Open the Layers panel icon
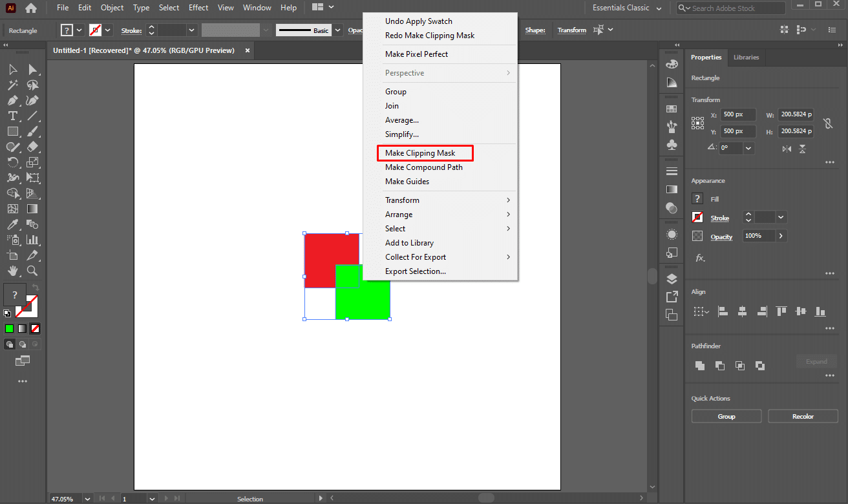The width and height of the screenshot is (848, 504). (x=672, y=279)
